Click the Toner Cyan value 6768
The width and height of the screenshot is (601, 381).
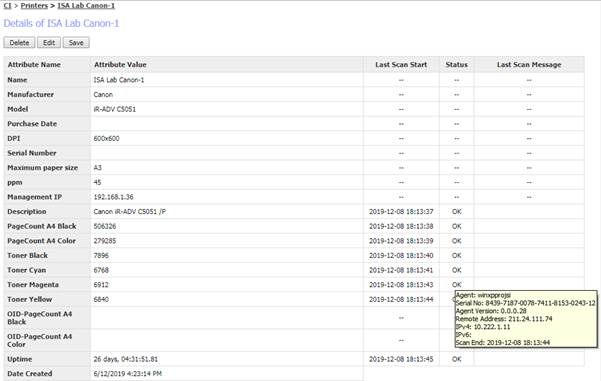[101, 270]
